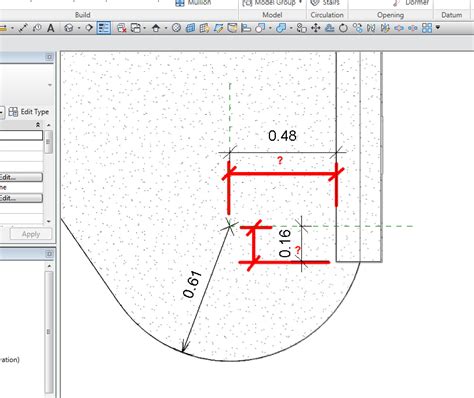Close the Properties palette

tap(49, 57)
